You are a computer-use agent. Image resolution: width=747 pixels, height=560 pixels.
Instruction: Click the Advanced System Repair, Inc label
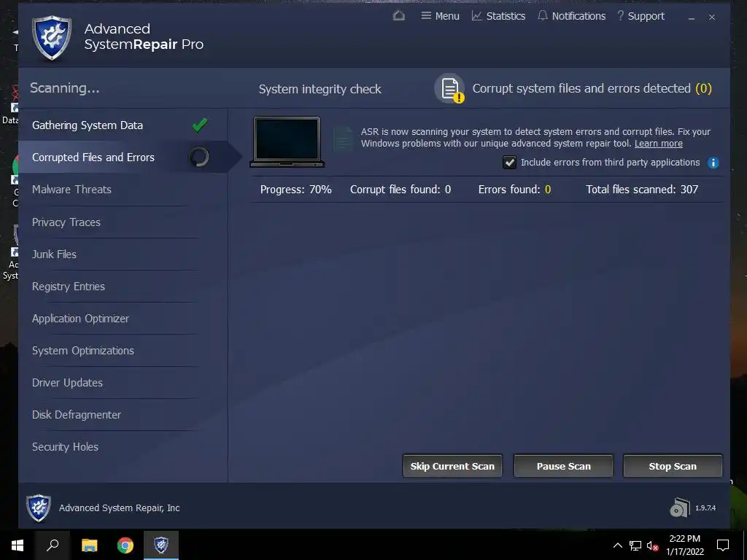[119, 508]
